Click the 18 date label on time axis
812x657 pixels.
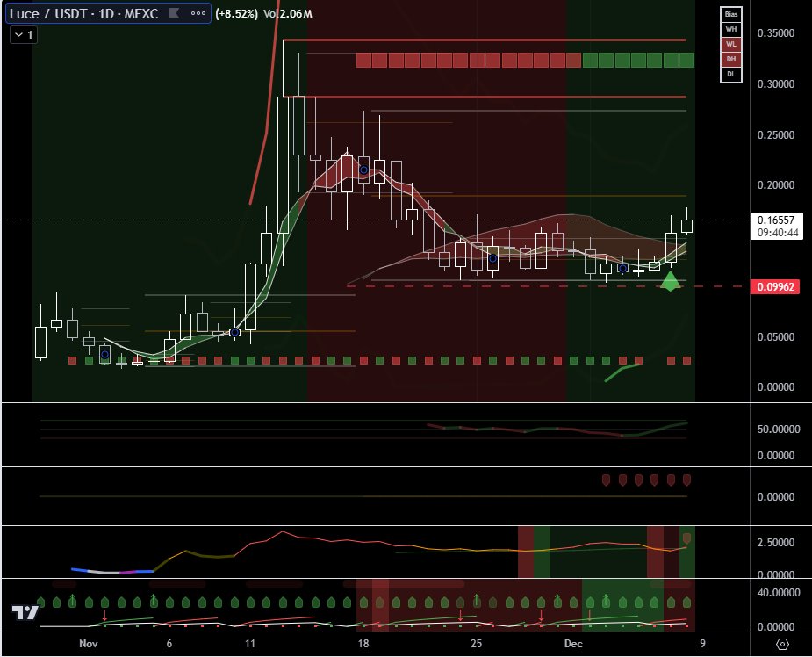click(363, 644)
